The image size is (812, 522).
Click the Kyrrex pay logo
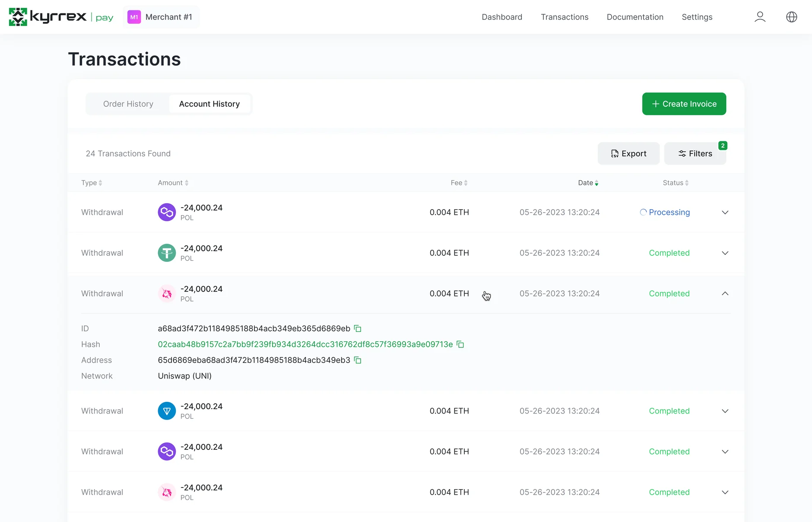(61, 17)
